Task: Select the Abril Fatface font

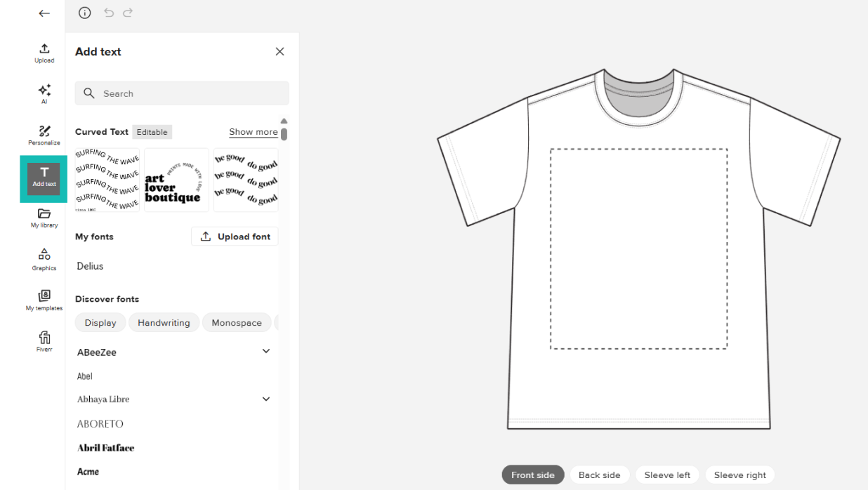Action: tap(105, 448)
